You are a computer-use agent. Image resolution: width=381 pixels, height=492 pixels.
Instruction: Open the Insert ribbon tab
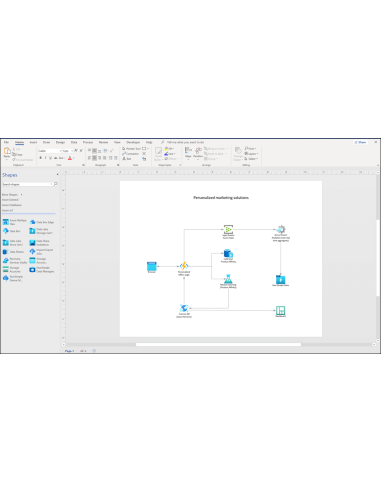[33, 142]
